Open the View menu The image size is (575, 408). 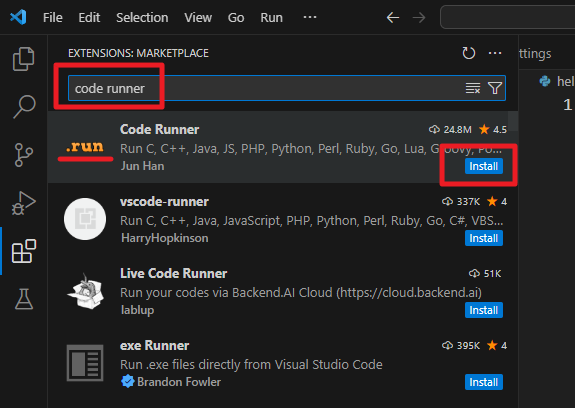coord(198,17)
